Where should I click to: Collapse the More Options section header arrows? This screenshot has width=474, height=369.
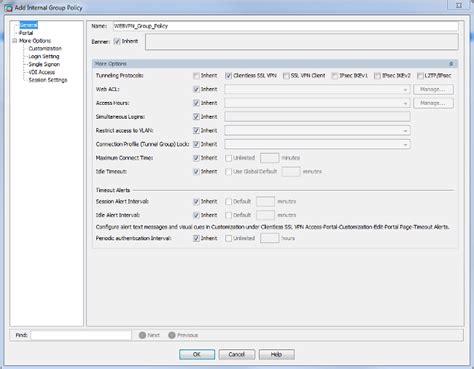(x=451, y=64)
